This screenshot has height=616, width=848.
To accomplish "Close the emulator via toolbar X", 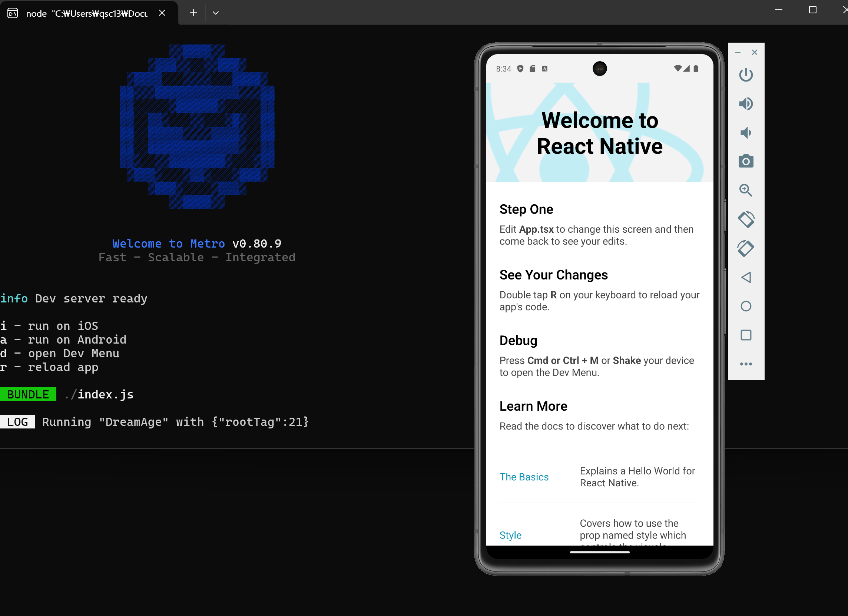I will click(754, 52).
